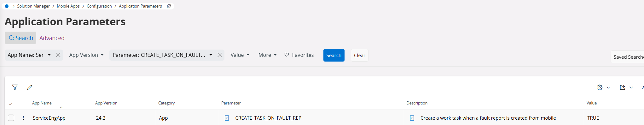Expand the App Version filter dropdown
Screen dimensions: 644x125
click(x=87, y=55)
